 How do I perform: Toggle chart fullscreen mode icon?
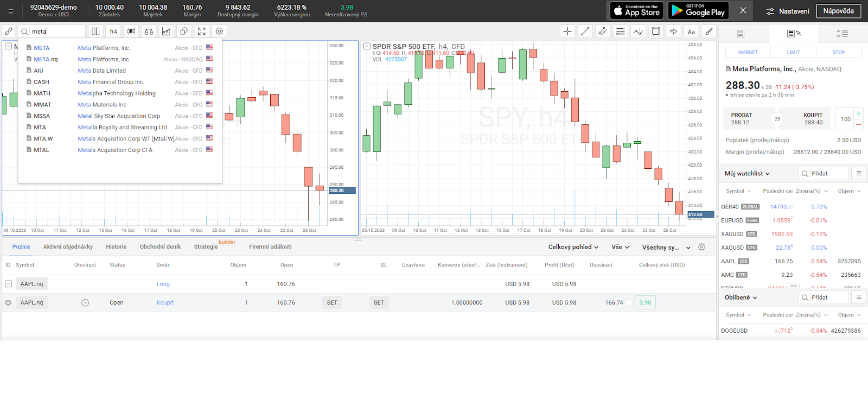[202, 31]
